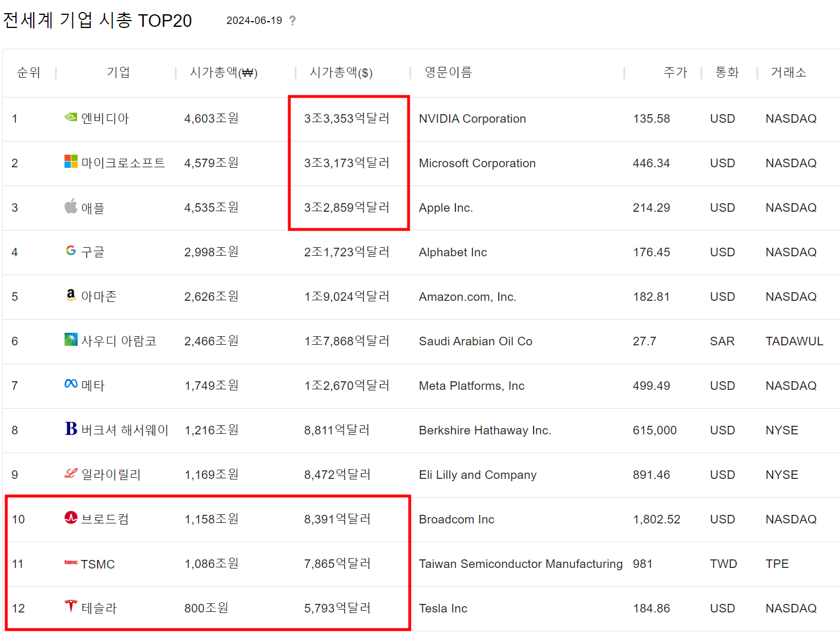The image size is (840, 633).
Task: Click the Microsoft four-color logo icon
Action: 71,162
